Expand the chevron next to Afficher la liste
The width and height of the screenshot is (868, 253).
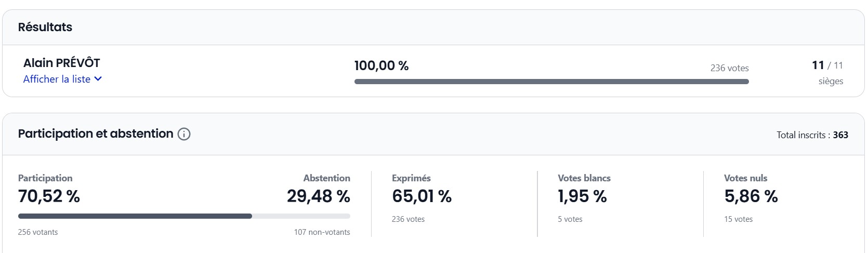(x=98, y=79)
